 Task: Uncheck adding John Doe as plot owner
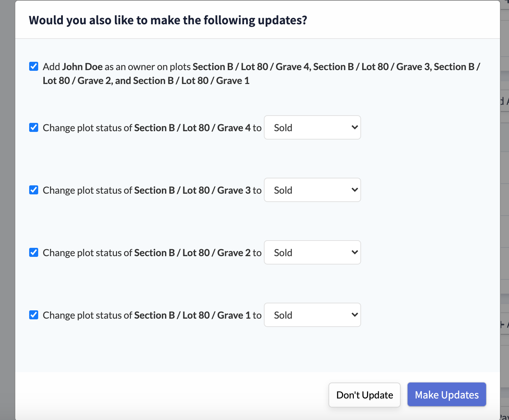coord(33,66)
